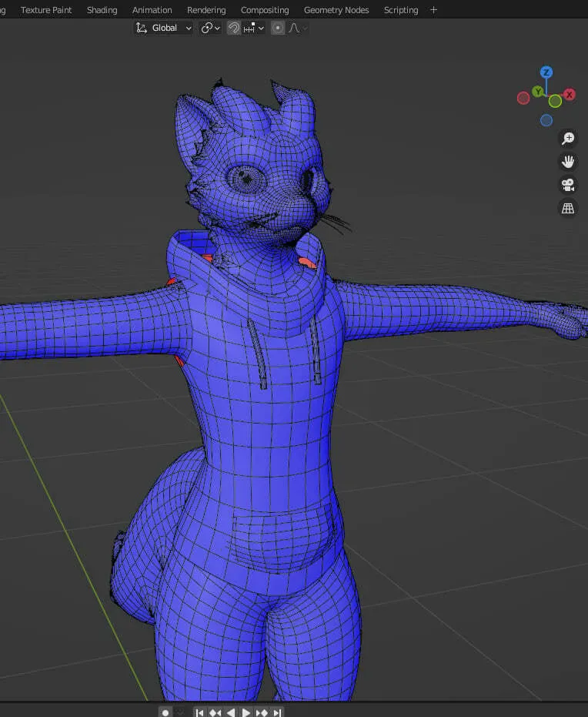Jump to the animation start frame
Image resolution: width=588 pixels, height=717 pixels.
point(199,712)
